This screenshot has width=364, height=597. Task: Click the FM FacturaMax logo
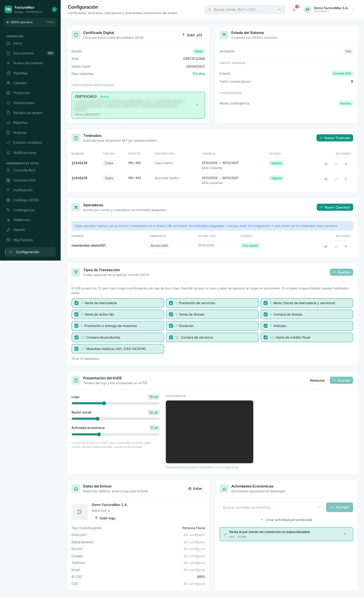click(x=8, y=10)
